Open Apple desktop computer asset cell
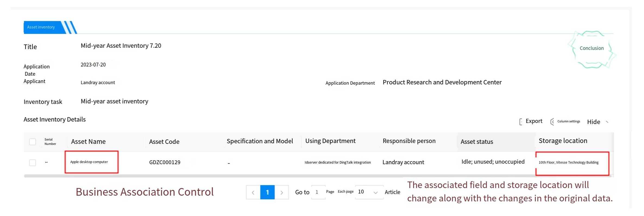644x216 pixels. tap(89, 162)
